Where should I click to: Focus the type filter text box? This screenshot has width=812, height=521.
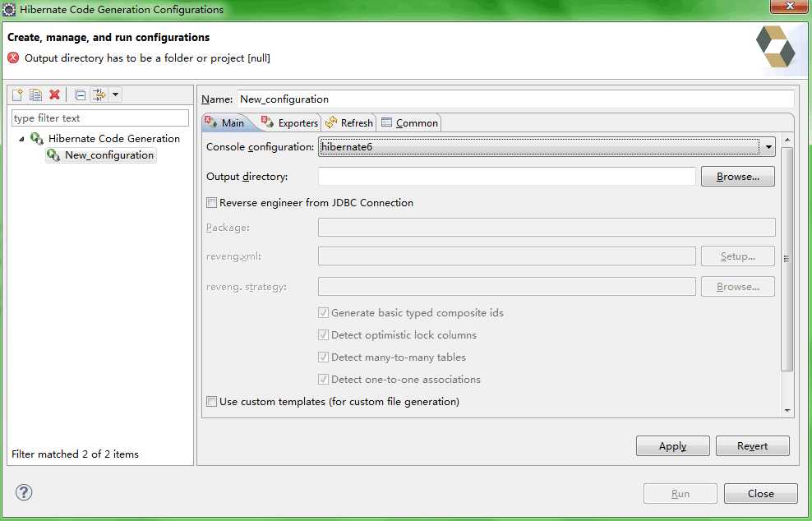point(100,118)
